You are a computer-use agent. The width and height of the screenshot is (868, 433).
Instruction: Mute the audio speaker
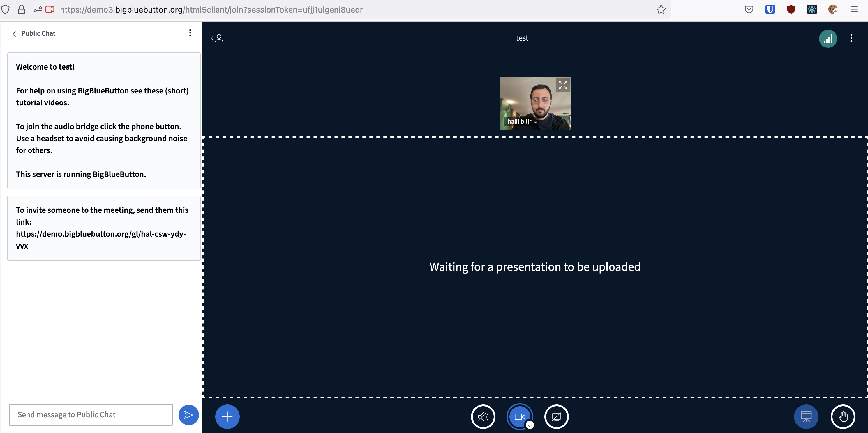[483, 416]
